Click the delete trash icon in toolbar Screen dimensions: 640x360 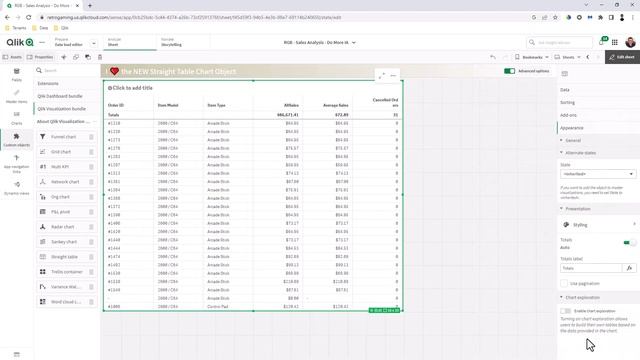point(100,57)
